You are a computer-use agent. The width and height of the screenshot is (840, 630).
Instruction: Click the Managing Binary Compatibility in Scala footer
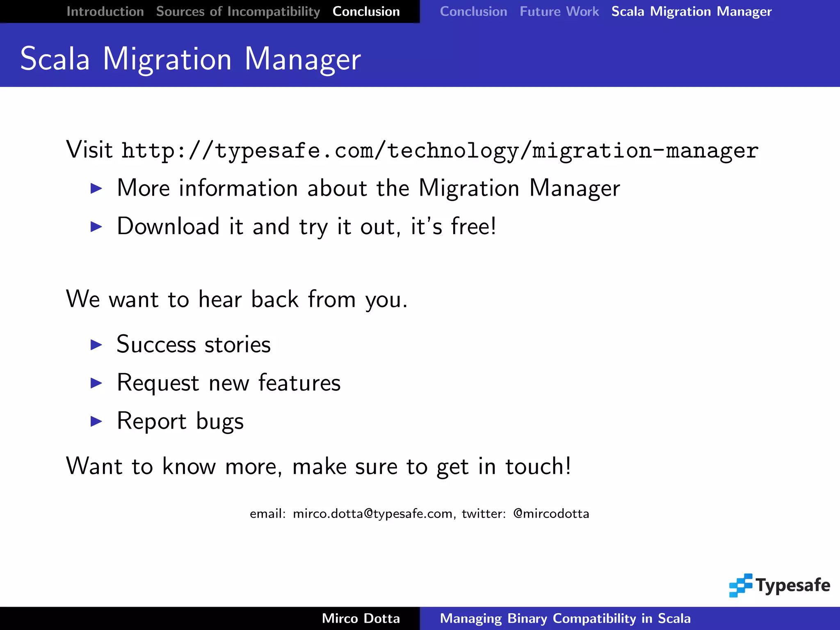point(565,619)
